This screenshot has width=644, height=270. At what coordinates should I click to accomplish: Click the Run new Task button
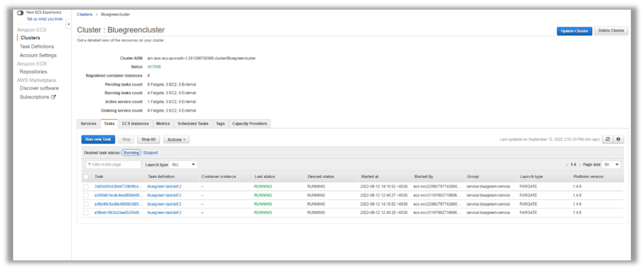98,139
